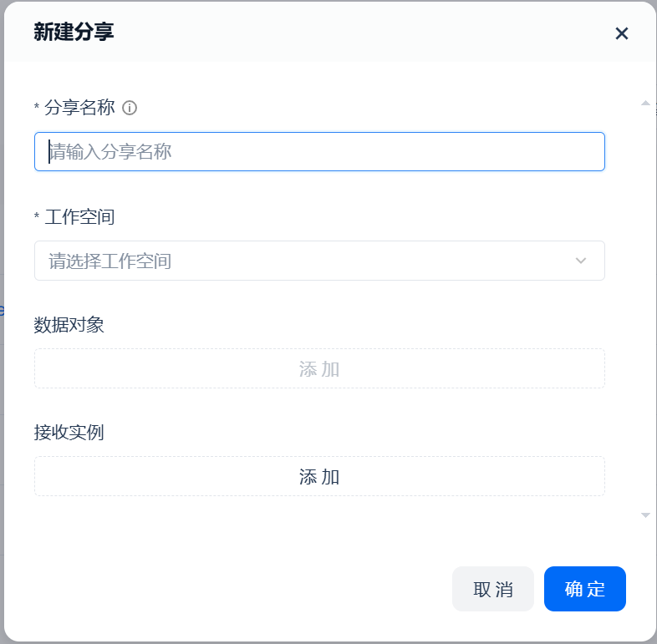Select the 数据对象 section label
Viewport: 657px width, 644px height.
coord(69,325)
